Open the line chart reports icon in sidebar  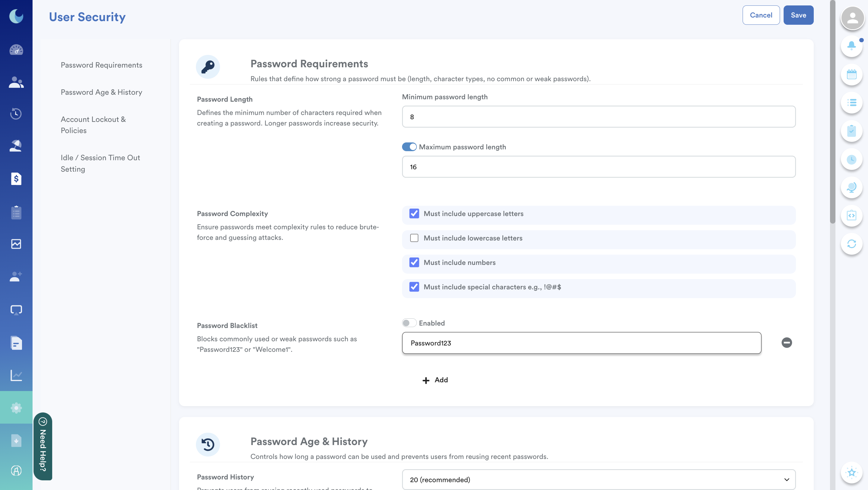coord(16,375)
